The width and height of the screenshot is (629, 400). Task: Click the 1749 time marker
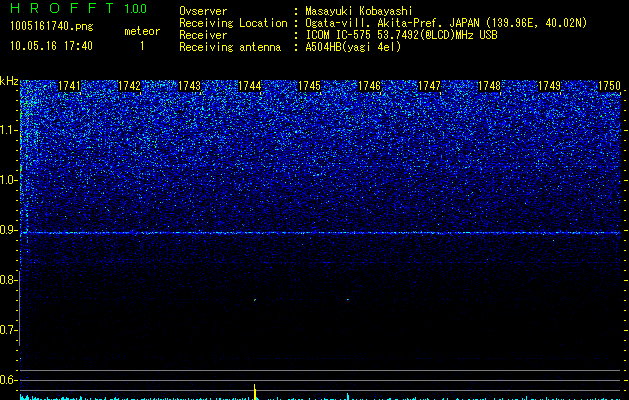point(549,86)
